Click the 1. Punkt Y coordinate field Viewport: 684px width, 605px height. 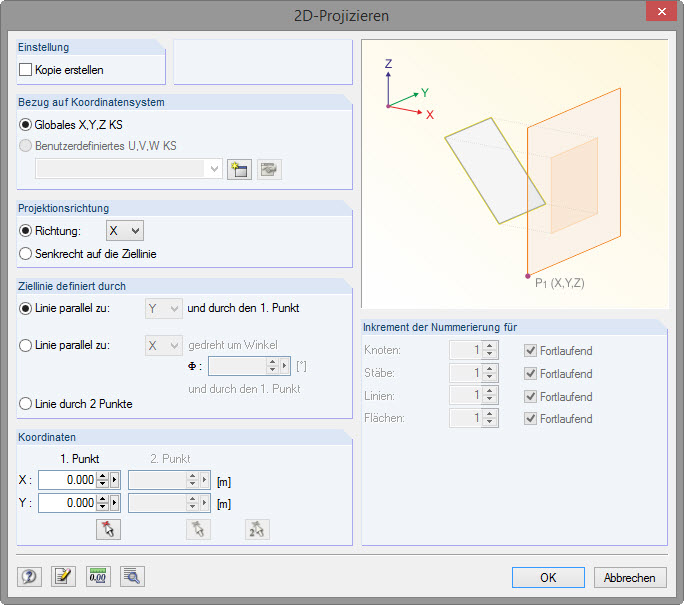pos(68,503)
